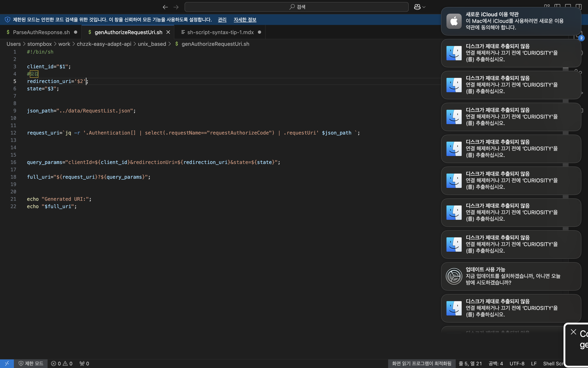The image size is (588, 368).
Task: Click 화면 읽기 프로그램이 최적화됨 status item
Action: 422,363
